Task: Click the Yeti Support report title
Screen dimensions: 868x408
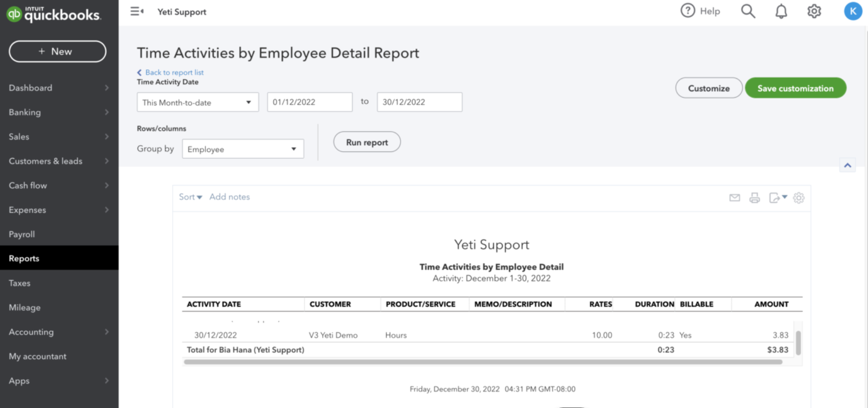Action: point(491,245)
